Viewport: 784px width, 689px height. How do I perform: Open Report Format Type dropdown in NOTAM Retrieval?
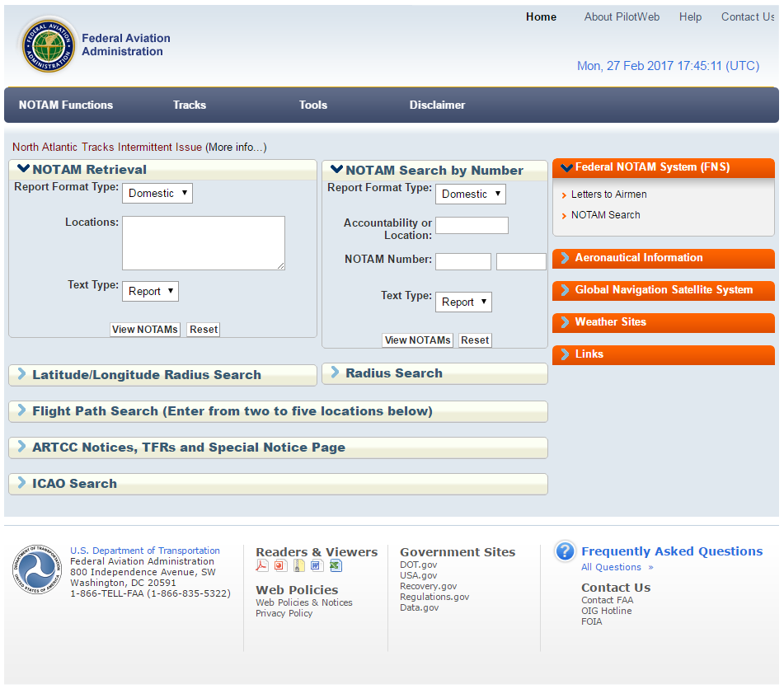pos(157,193)
